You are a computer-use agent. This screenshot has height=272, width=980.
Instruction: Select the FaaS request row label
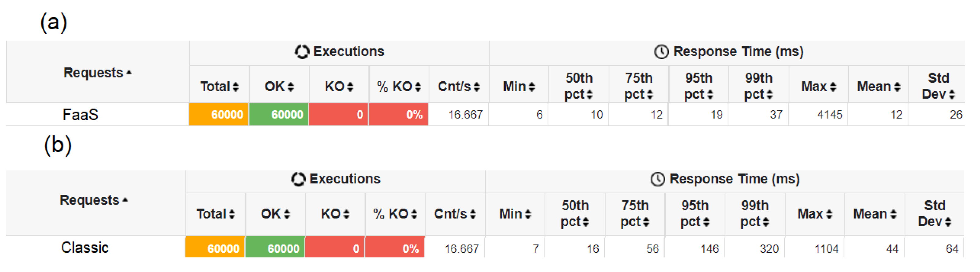coord(80,115)
